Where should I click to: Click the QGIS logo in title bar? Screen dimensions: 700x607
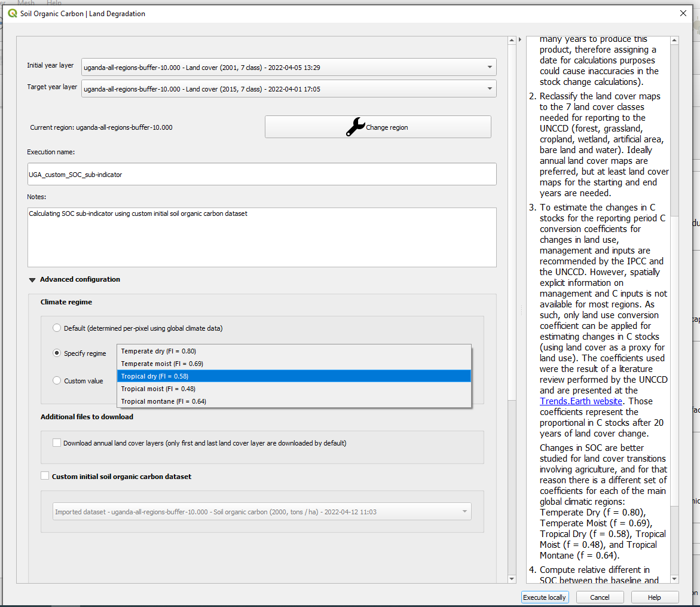tap(13, 13)
